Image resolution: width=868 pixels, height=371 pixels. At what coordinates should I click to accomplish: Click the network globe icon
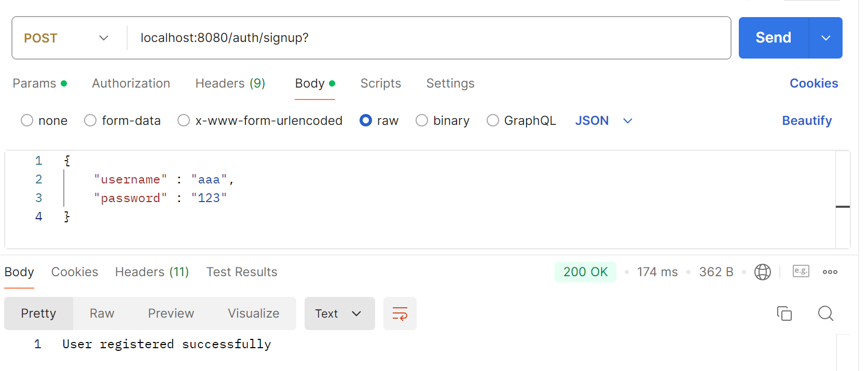(x=763, y=272)
